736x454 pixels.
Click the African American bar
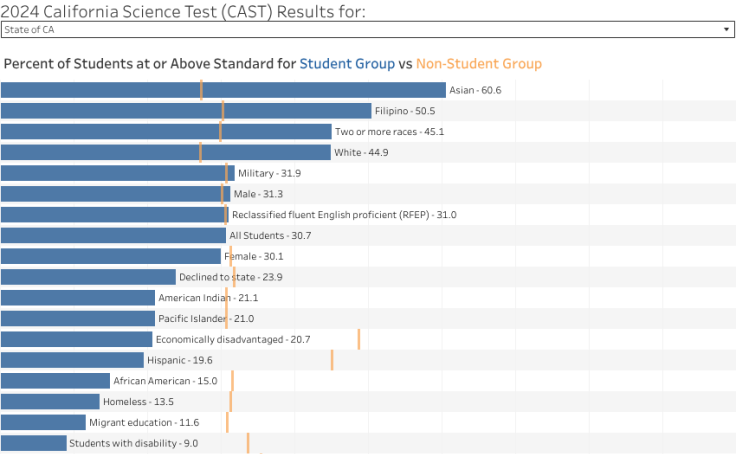55,381
